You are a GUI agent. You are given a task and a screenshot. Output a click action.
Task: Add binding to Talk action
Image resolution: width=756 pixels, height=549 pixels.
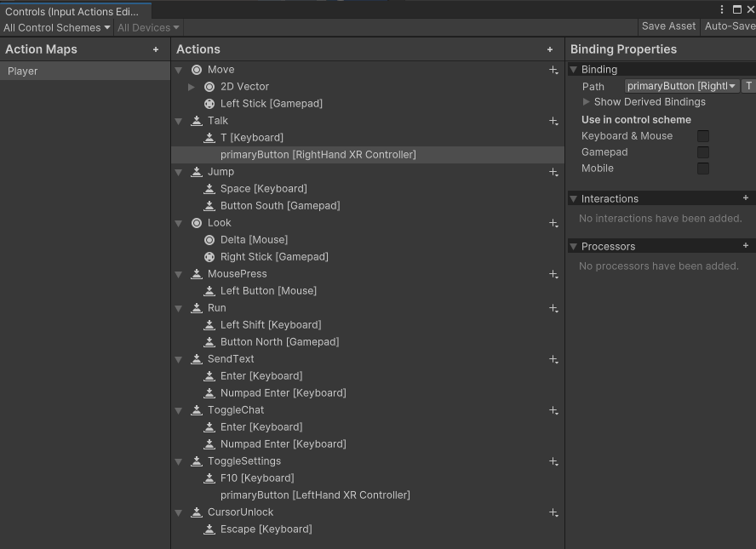tap(553, 121)
